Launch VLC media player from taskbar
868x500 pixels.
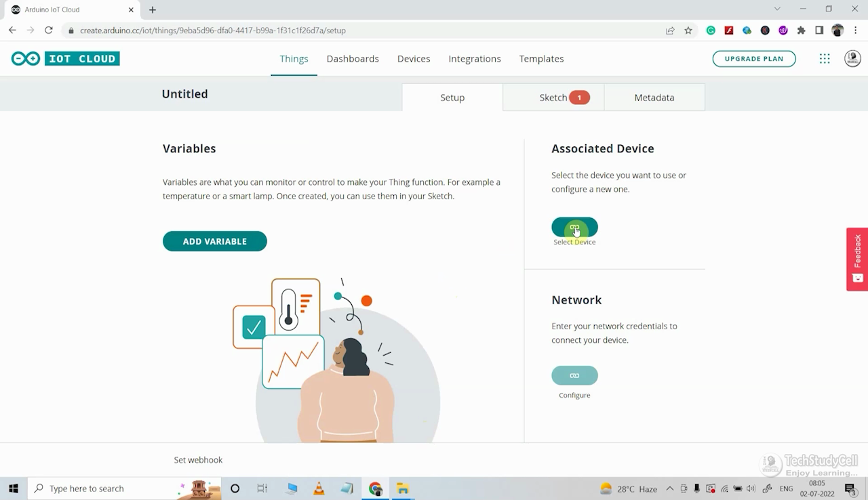pos(319,488)
